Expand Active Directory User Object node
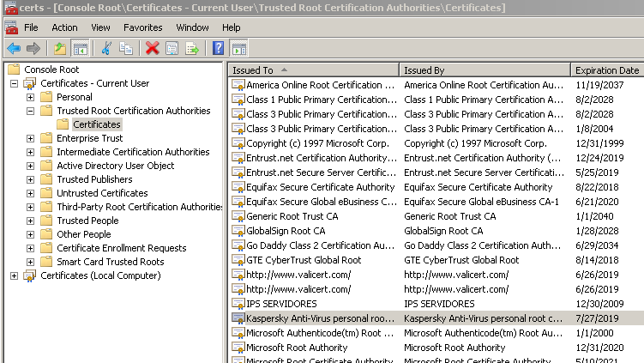 30,166
